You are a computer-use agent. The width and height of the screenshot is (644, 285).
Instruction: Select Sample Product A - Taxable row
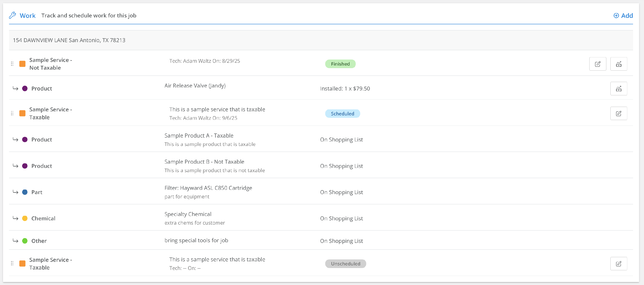(199, 136)
